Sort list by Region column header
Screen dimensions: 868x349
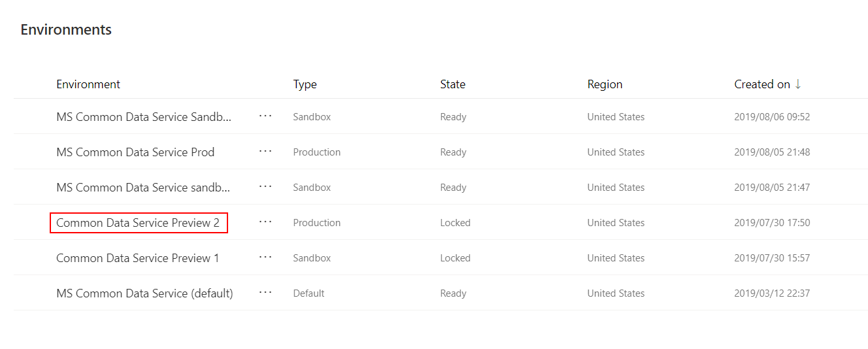coord(605,84)
